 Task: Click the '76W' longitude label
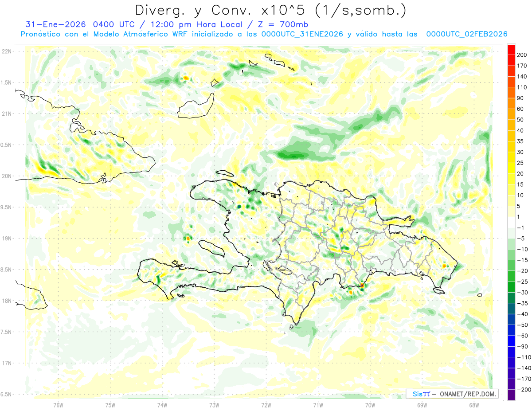[58, 405]
